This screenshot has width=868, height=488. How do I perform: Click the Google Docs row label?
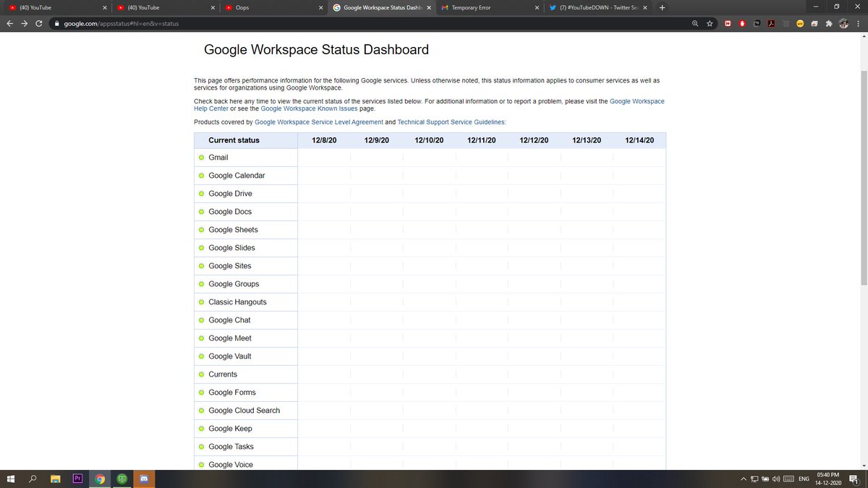pos(230,212)
